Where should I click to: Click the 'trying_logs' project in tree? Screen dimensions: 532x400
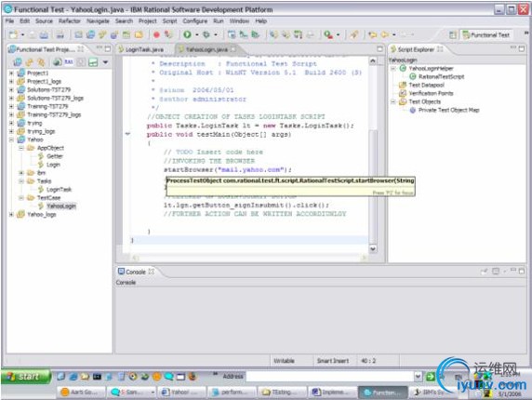tap(41, 131)
